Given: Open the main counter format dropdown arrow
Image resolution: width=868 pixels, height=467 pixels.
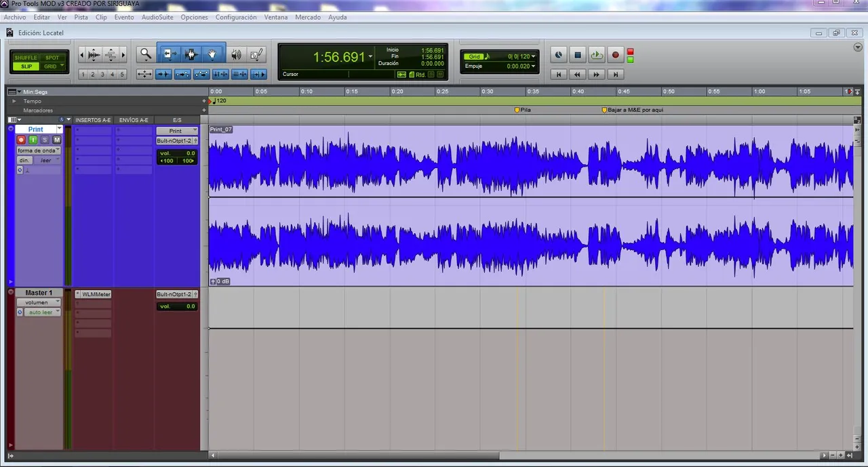Looking at the screenshot, I should coord(370,57).
